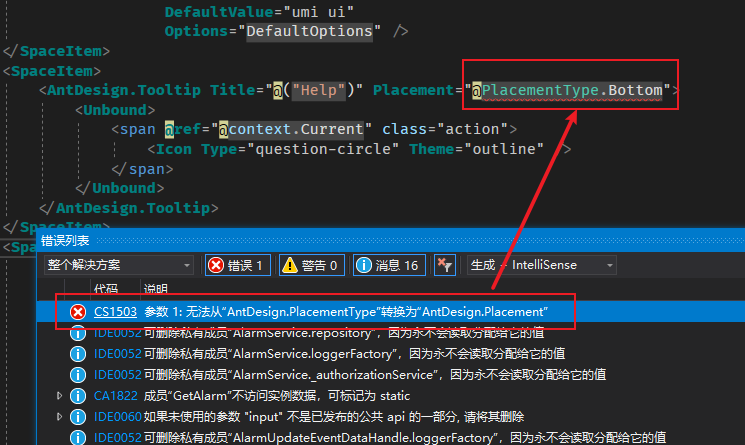Select message about unused parameter input
Image resolution: width=745 pixels, height=445 pixels.
334,417
